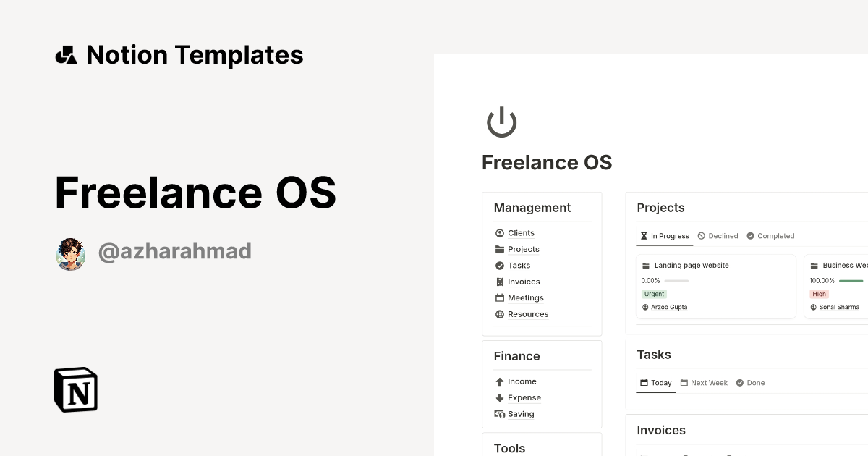Select the Next Week tasks view
This screenshot has height=456, width=868.
[x=704, y=382]
